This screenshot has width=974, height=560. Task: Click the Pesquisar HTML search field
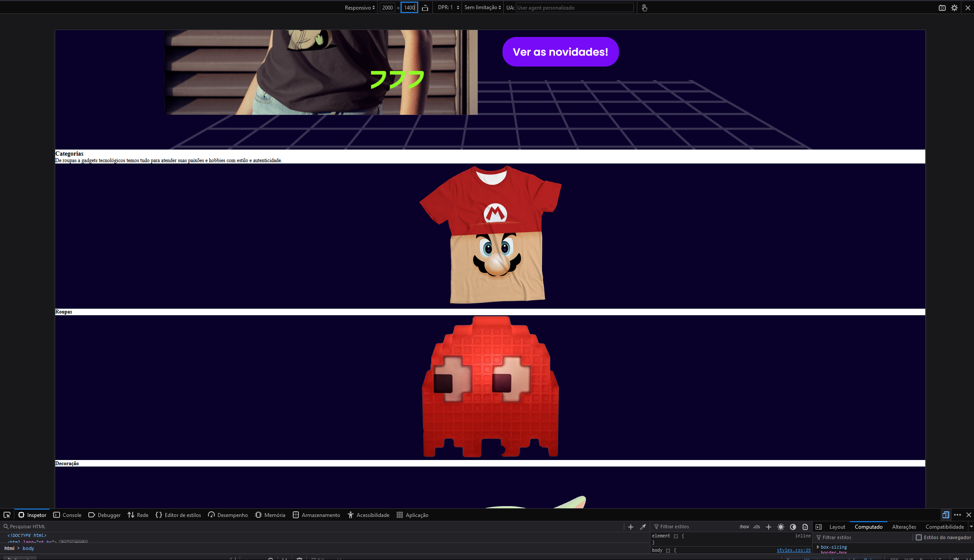(x=313, y=527)
